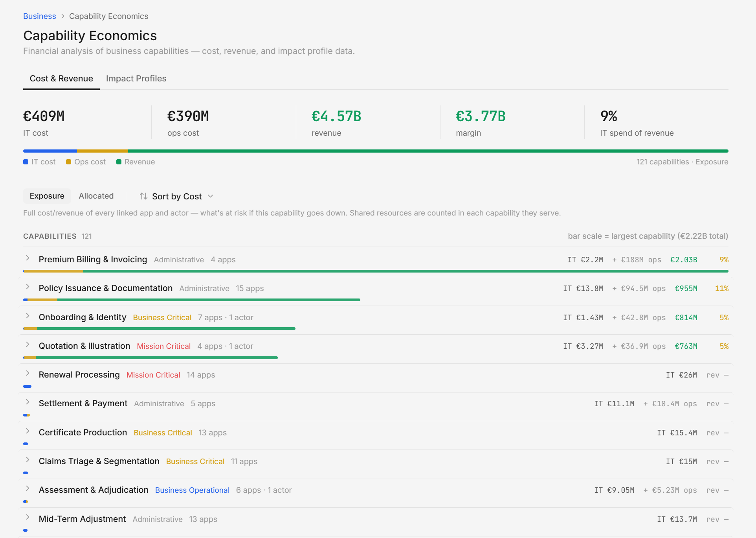Screen dimensions: 756x538
Task: Expand the Settlement & Payment chevron
Action: point(28,402)
